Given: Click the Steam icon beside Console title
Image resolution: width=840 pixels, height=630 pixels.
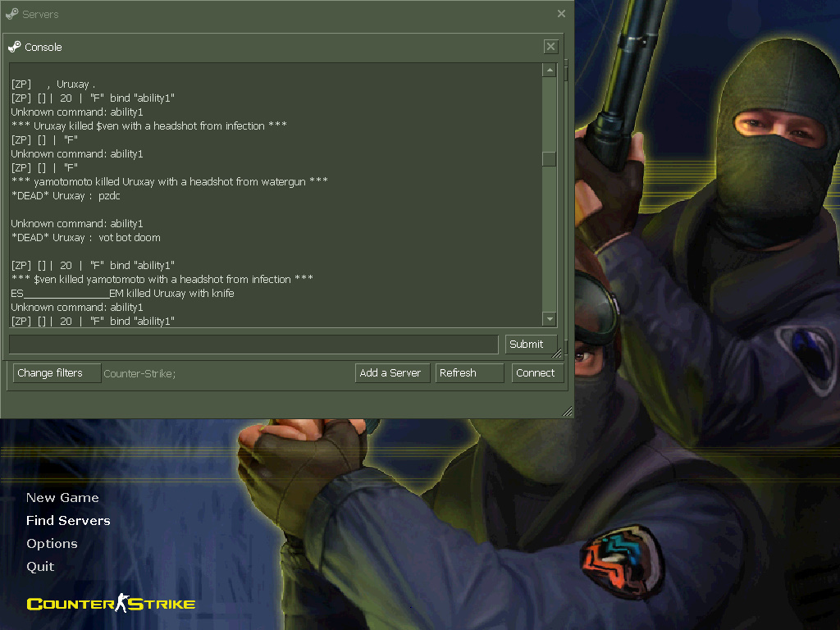Looking at the screenshot, I should 15,47.
